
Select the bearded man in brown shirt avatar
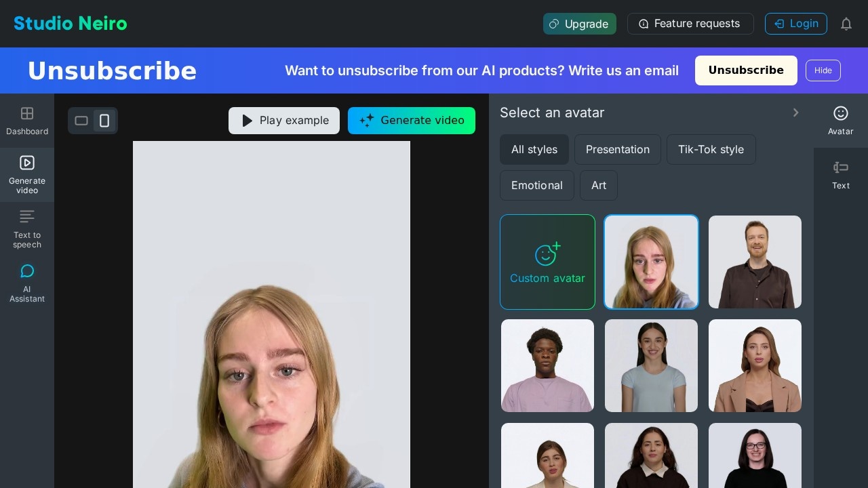[x=755, y=262]
